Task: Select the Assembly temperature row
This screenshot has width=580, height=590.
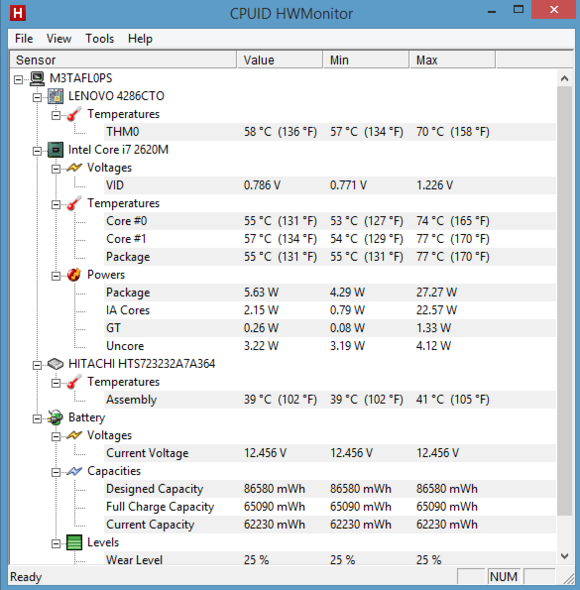Action: (x=330, y=400)
